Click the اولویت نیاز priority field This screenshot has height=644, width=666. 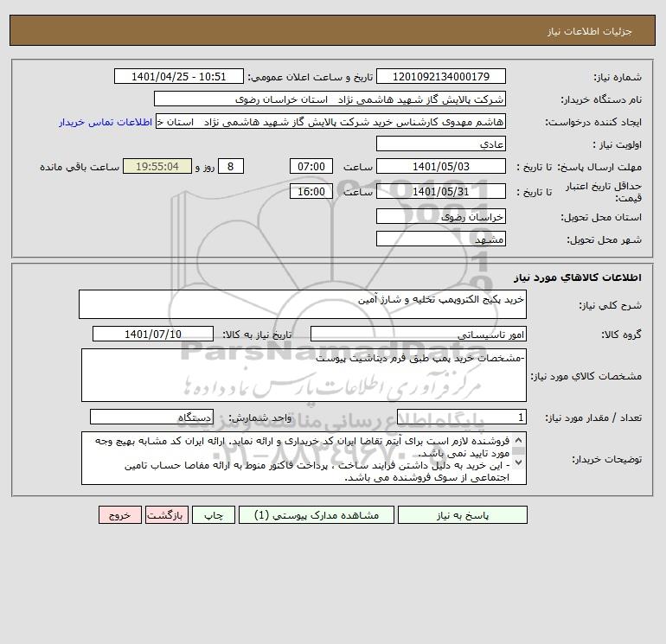point(441,143)
